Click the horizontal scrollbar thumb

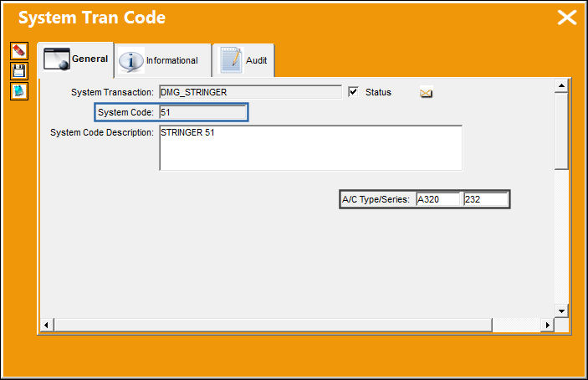click(273, 325)
